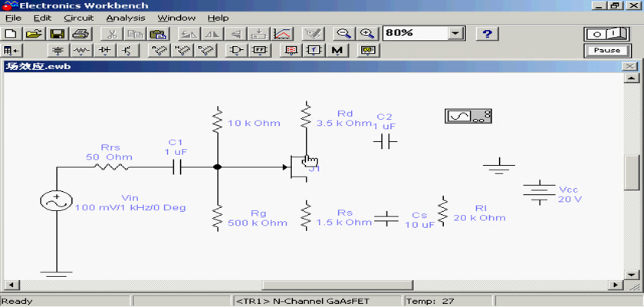This screenshot has width=644, height=307.
Task: Open the Circuit menu
Action: click(x=78, y=17)
